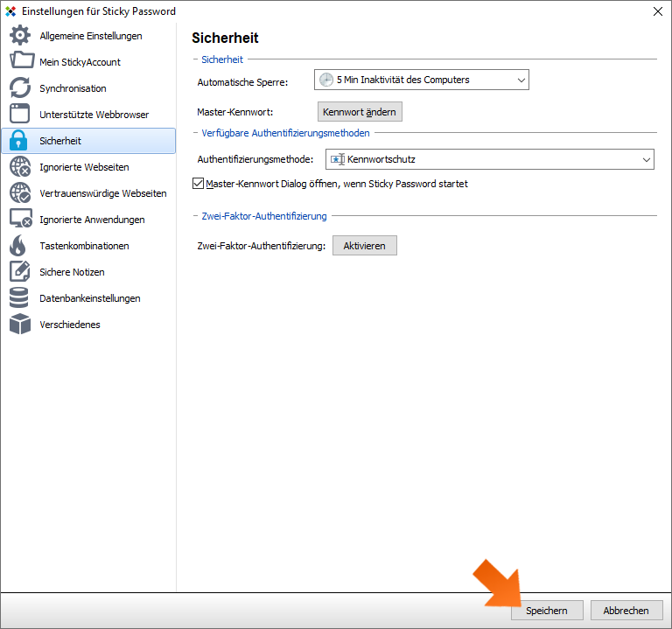Click the Kennwort ändern button
This screenshot has width=672, height=629.
point(360,112)
